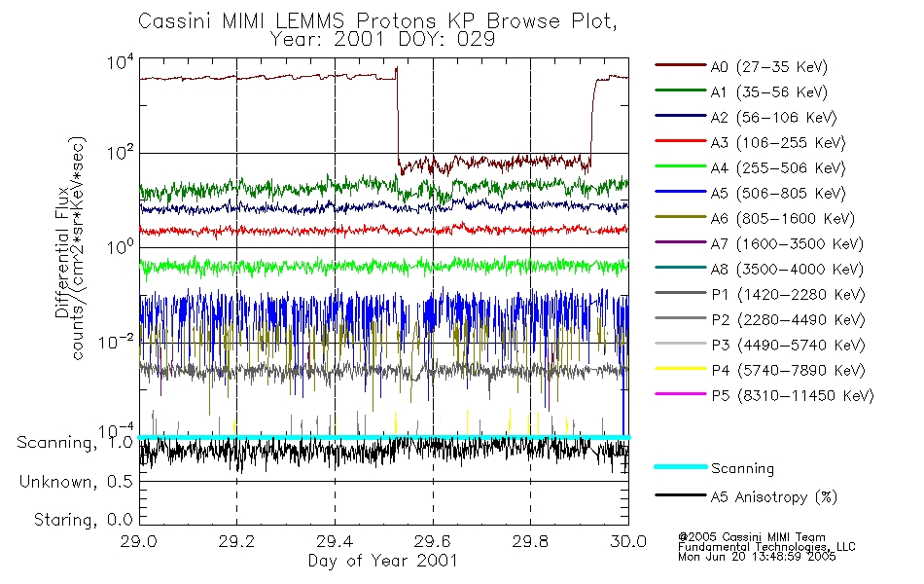Select the A5 Anisotropy (%) legend label
This screenshot has width=924, height=584.
pos(774,497)
